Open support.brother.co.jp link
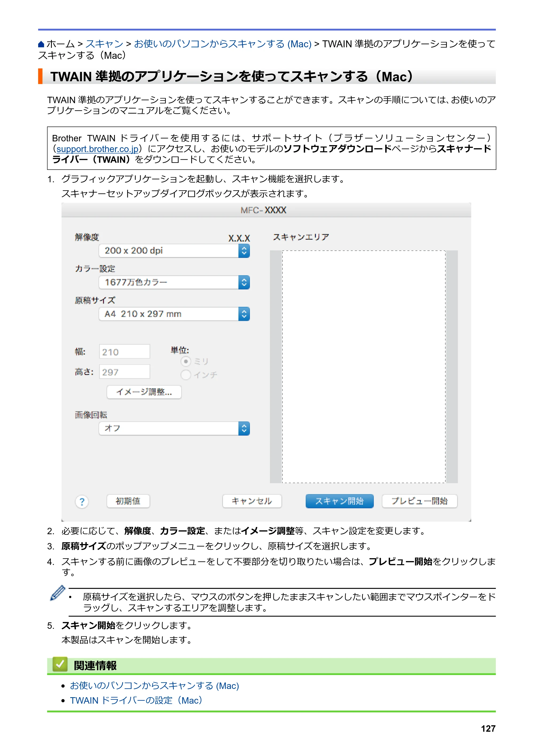 pos(97,149)
